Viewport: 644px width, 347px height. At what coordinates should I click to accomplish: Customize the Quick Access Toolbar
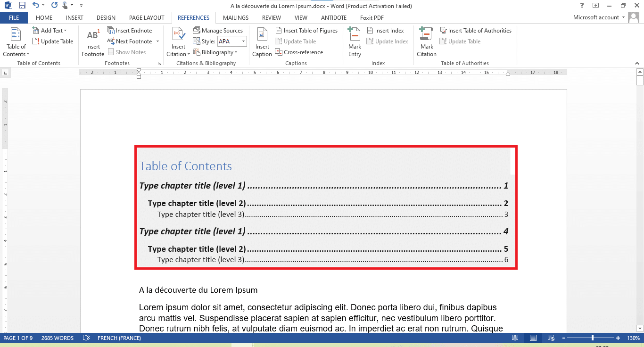(81, 6)
